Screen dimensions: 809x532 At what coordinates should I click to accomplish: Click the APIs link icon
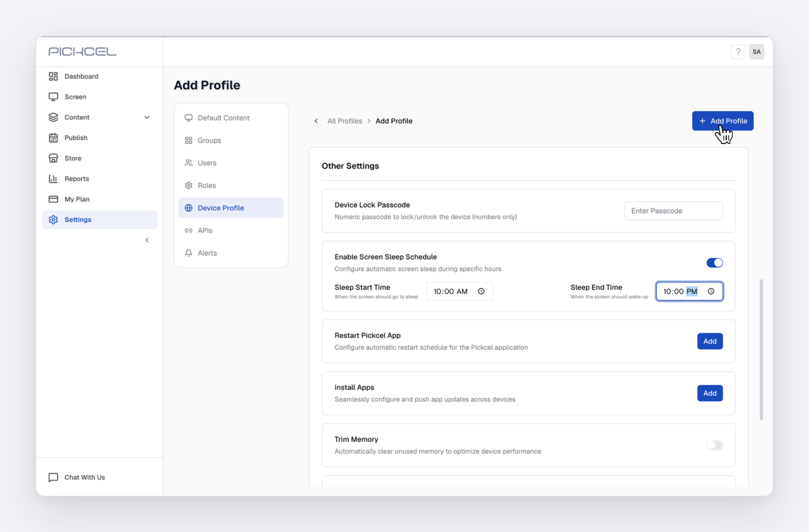pyautogui.click(x=188, y=231)
